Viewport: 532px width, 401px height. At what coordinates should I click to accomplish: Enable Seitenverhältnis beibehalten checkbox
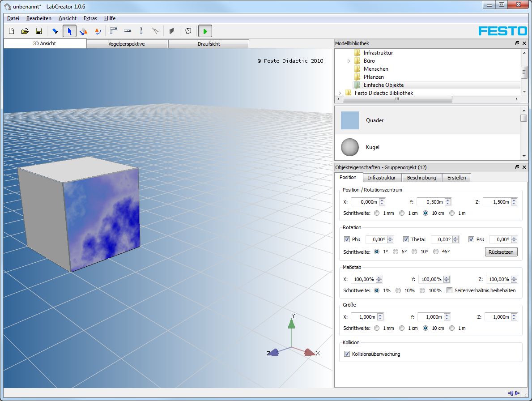click(x=449, y=290)
